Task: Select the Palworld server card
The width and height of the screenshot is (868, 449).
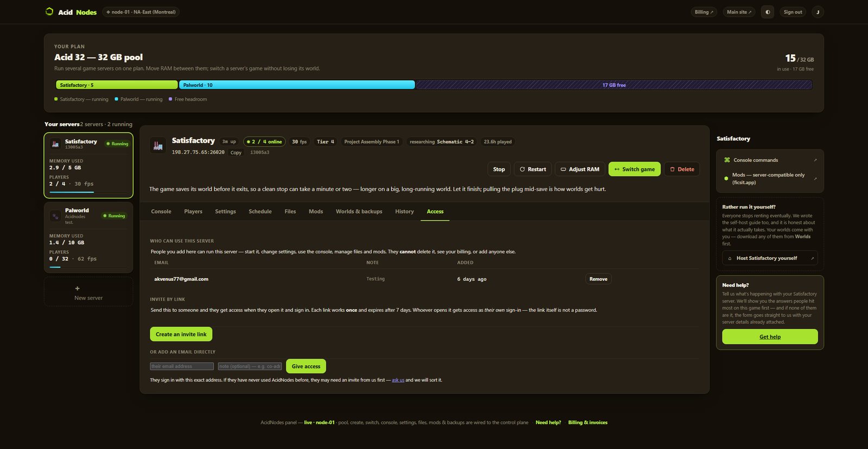Action: click(88, 238)
